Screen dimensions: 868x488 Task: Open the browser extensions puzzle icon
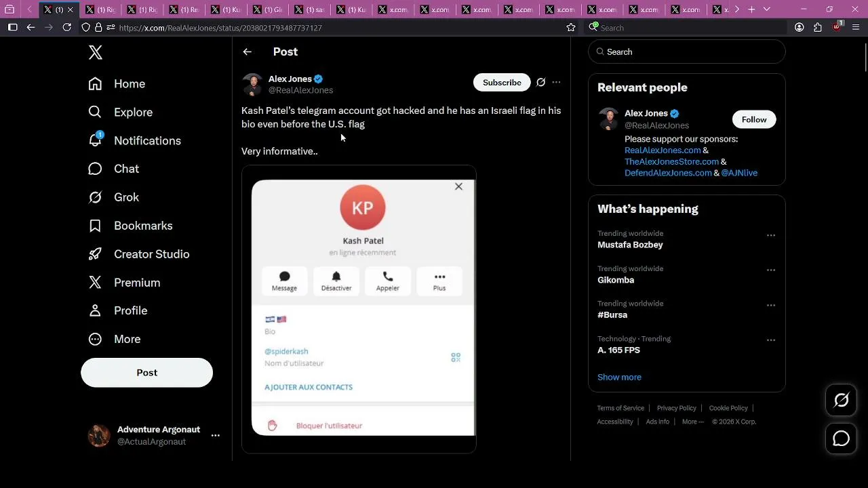point(818,27)
